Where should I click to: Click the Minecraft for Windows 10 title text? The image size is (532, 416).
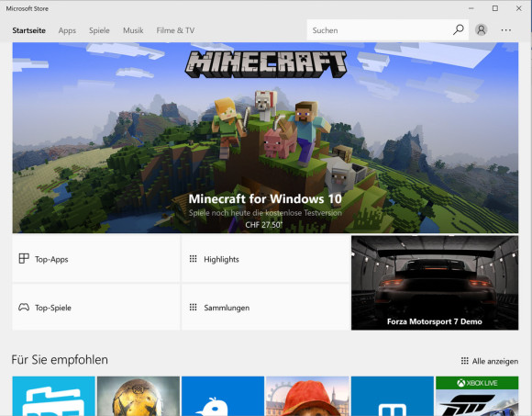click(x=265, y=198)
